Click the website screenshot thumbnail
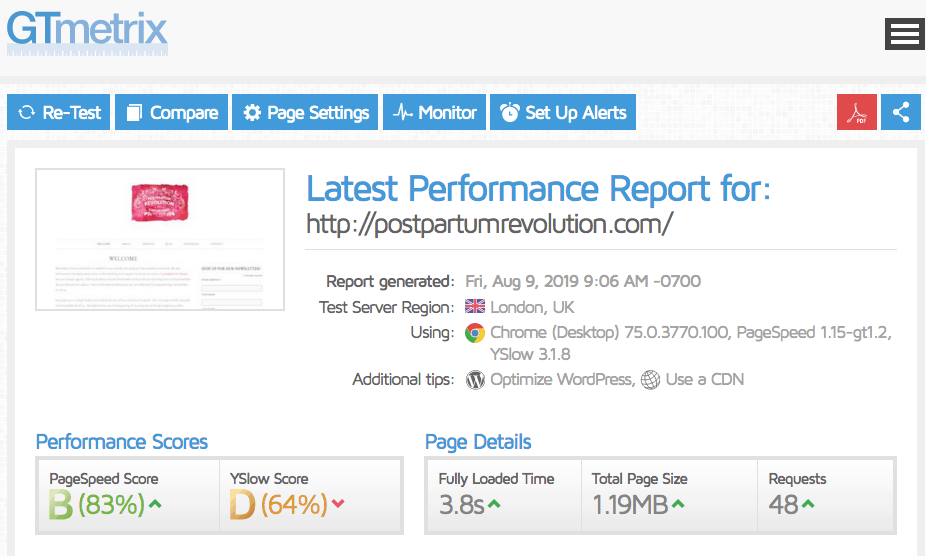926x556 pixels. coord(160,239)
